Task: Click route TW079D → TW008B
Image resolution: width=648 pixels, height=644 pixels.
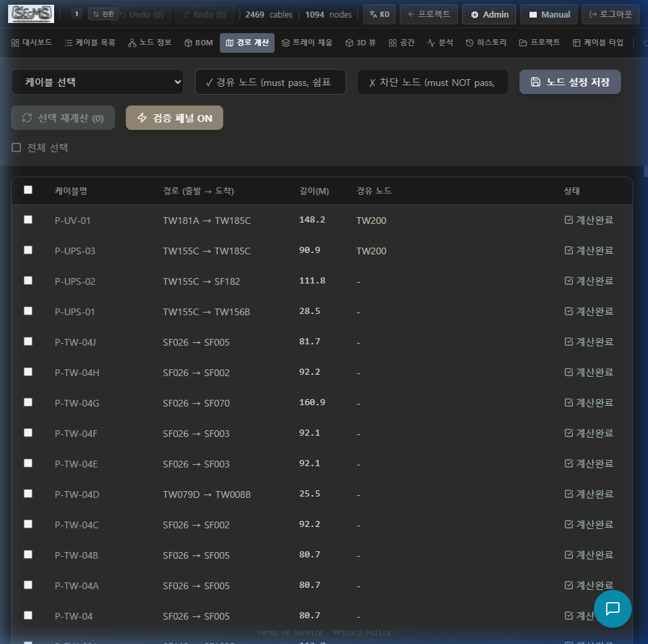Action: coord(206,495)
